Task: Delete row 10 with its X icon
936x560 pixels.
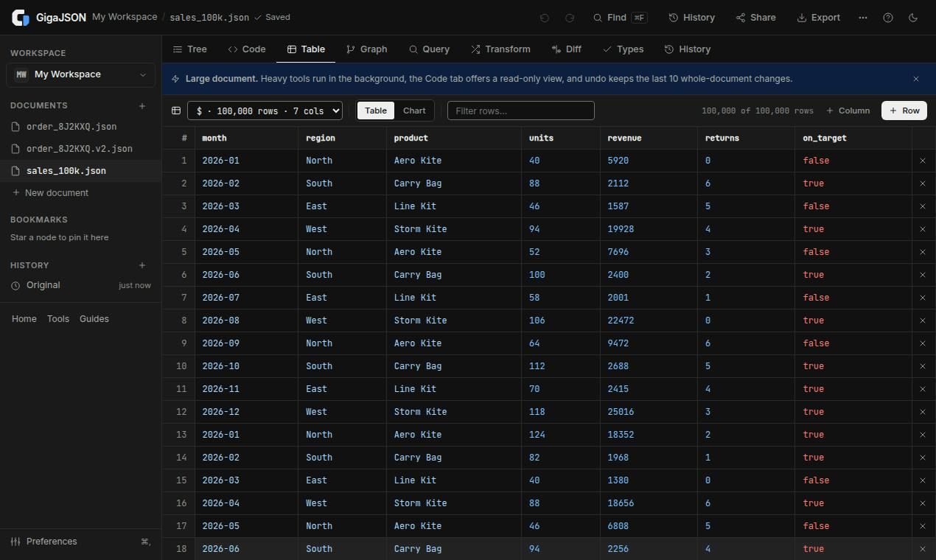Action: 923,366
